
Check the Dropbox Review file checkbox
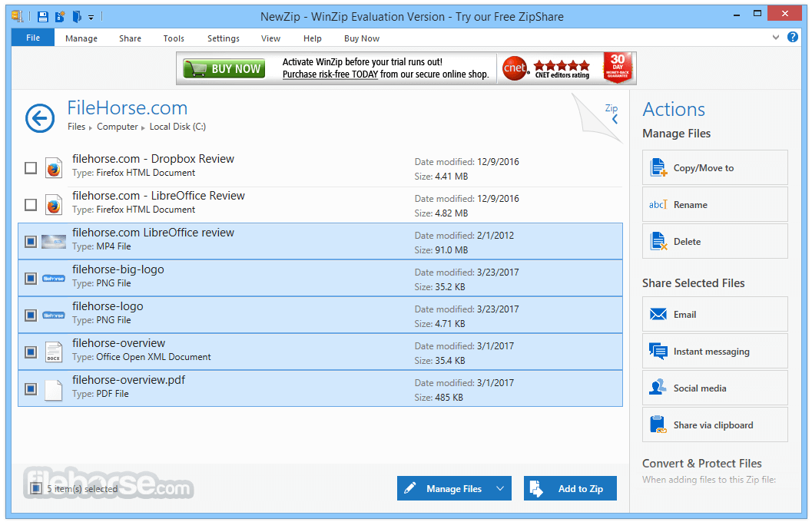(31, 168)
